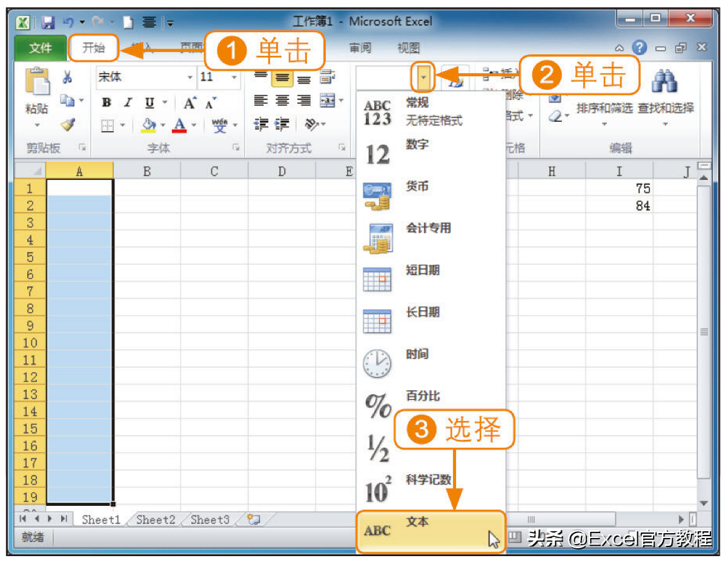
Task: Choose 会计专用 accounting format from list
Action: pyautogui.click(x=431, y=237)
